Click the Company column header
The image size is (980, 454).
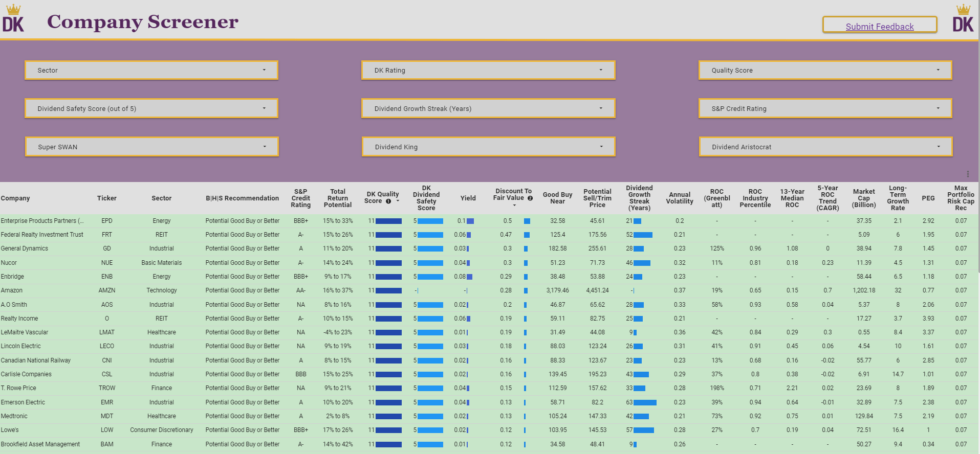pyautogui.click(x=15, y=198)
